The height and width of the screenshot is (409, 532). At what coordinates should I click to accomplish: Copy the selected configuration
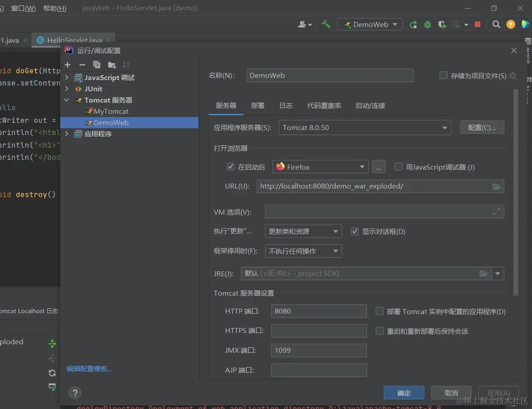[97, 65]
